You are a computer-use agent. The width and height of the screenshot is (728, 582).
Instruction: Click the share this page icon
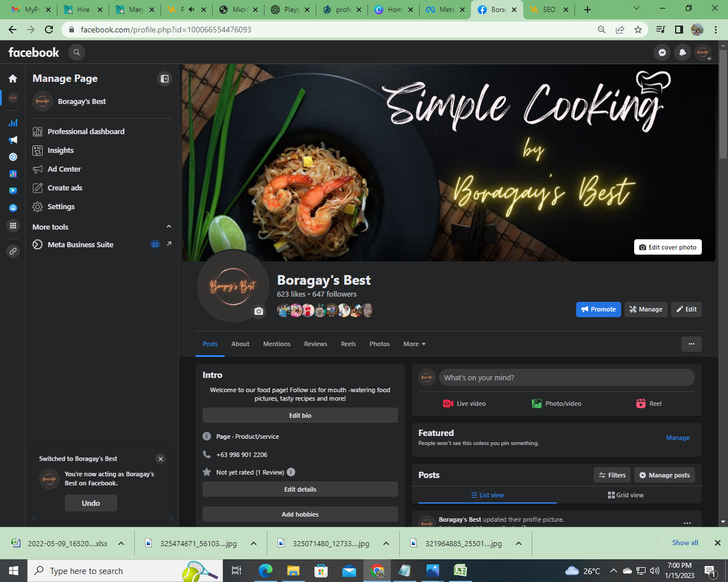pyautogui.click(x=620, y=30)
